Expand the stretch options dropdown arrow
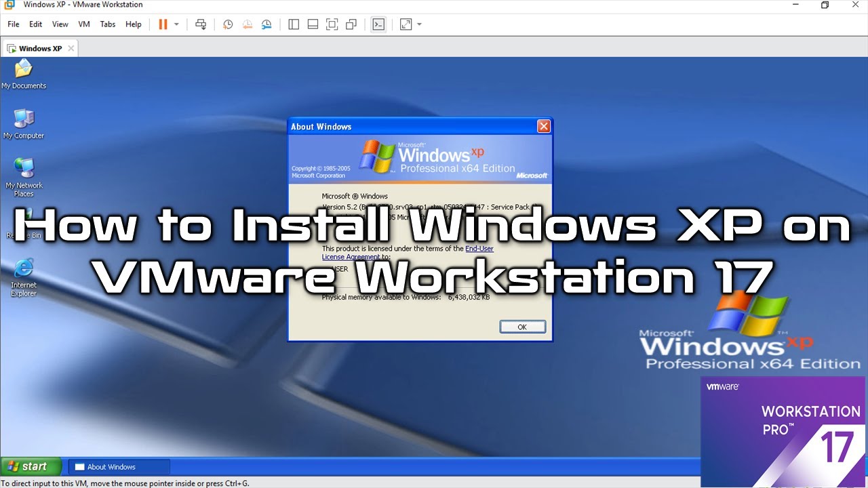 [419, 24]
